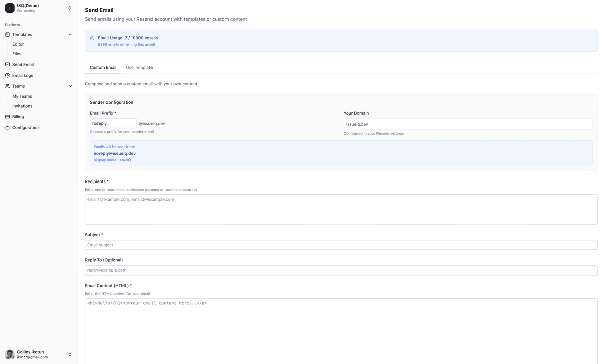This screenshot has width=604, height=364.
Task: Collapse the Teams section chevron
Action: tap(70, 86)
